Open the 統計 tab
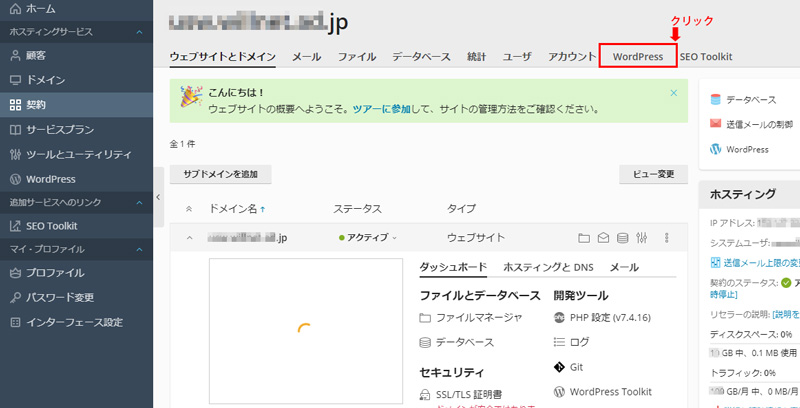The image size is (800, 408). [x=477, y=57]
